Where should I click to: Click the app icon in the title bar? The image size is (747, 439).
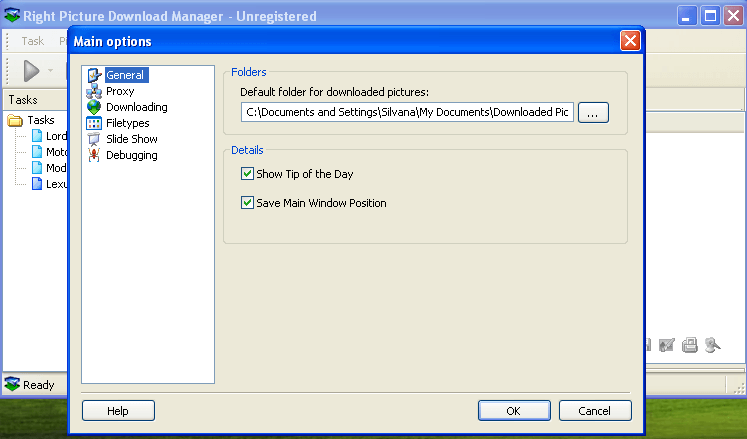pyautogui.click(x=12, y=16)
